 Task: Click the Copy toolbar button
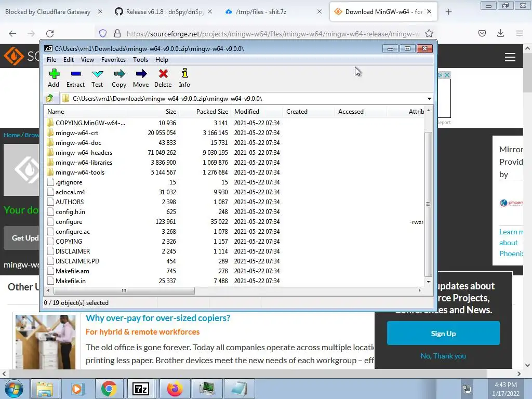click(x=119, y=78)
